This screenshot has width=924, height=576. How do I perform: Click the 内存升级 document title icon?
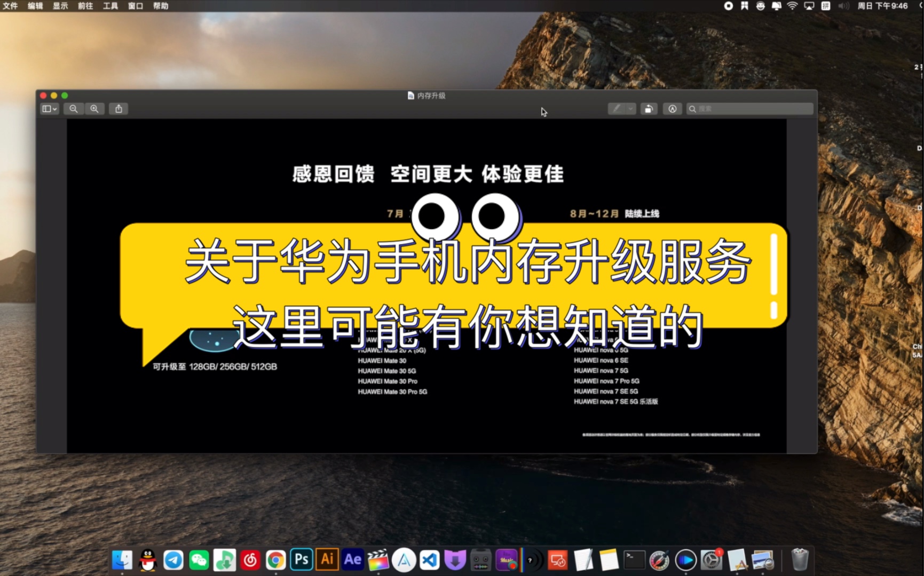pyautogui.click(x=410, y=95)
